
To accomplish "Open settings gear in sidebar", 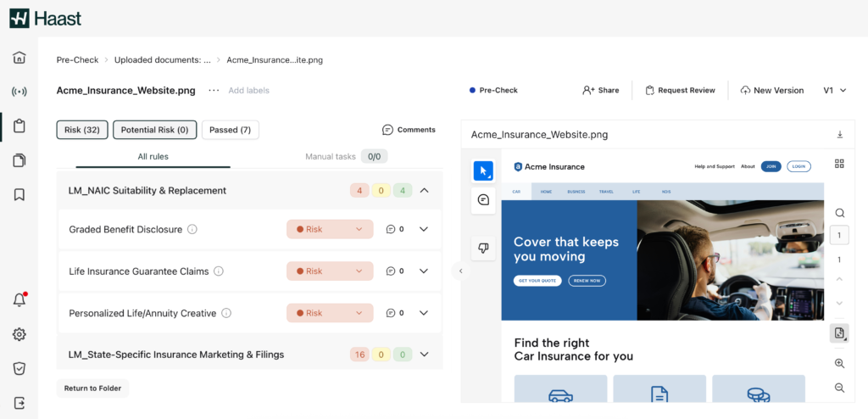I will [19, 334].
